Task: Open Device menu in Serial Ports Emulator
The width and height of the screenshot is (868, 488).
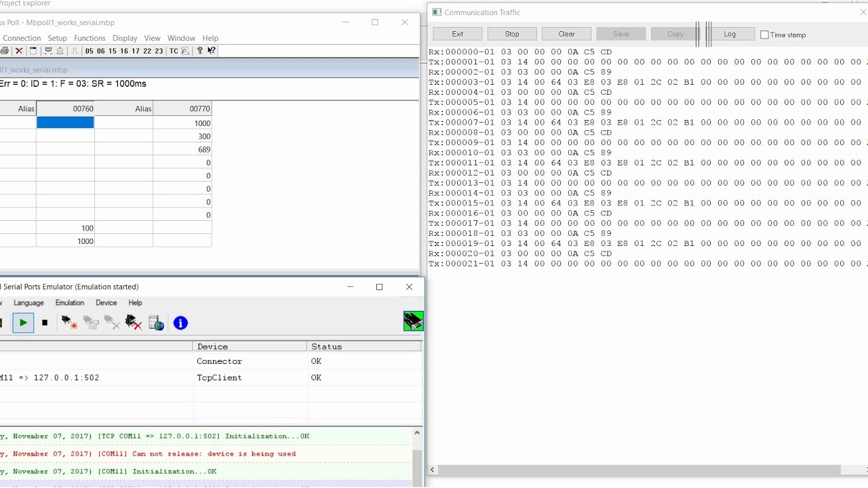Action: [106, 303]
